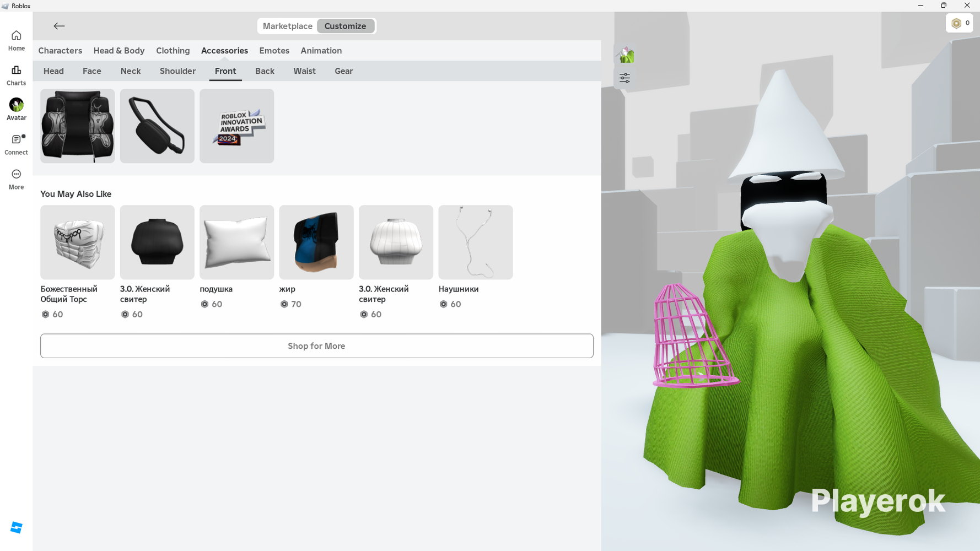Click the 60 Robux price under подушка
Viewport: 980px width, 551px height.
211,304
